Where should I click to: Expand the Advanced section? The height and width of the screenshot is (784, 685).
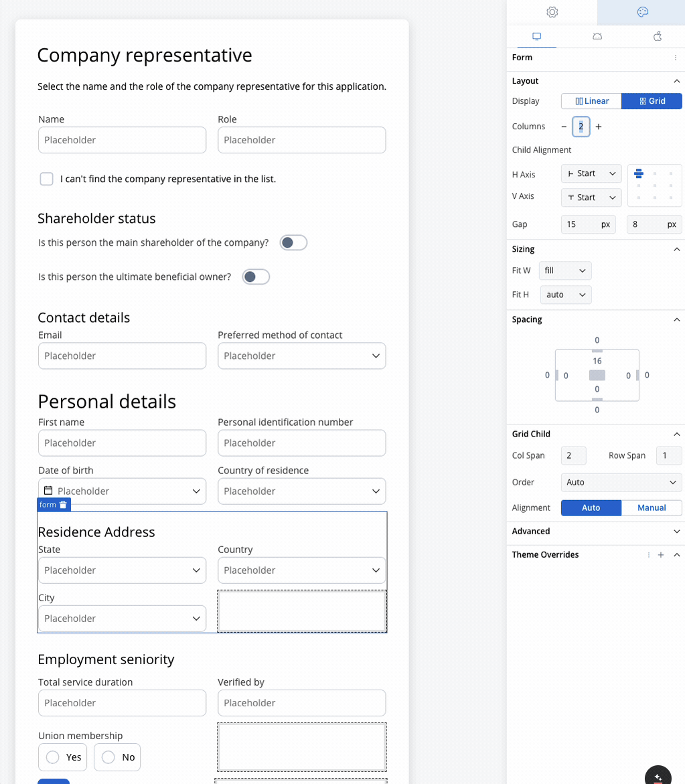[x=595, y=532]
